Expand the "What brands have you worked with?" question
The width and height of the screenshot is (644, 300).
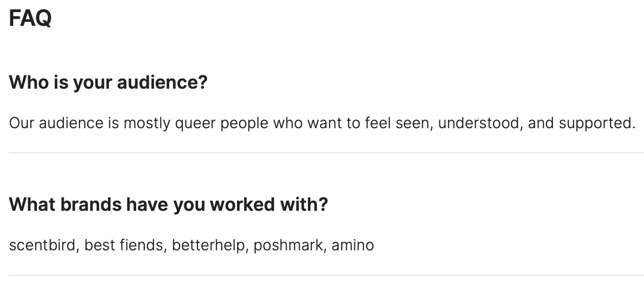tap(169, 205)
